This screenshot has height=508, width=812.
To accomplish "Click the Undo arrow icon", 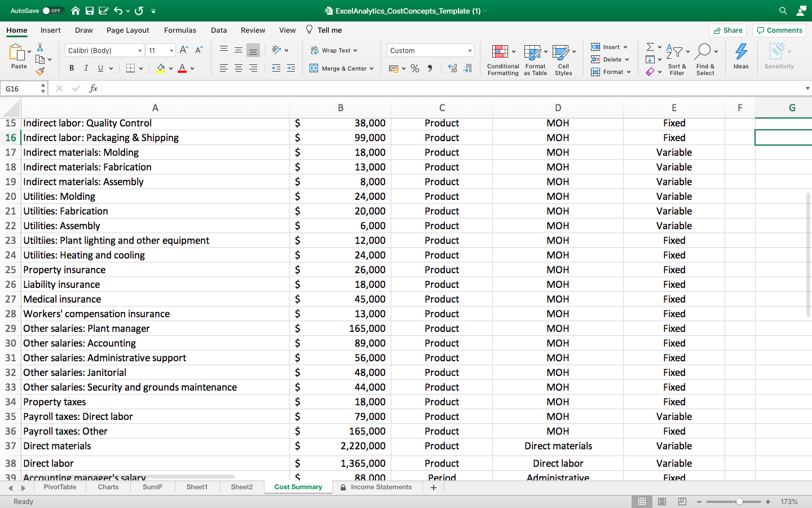I will click(118, 11).
